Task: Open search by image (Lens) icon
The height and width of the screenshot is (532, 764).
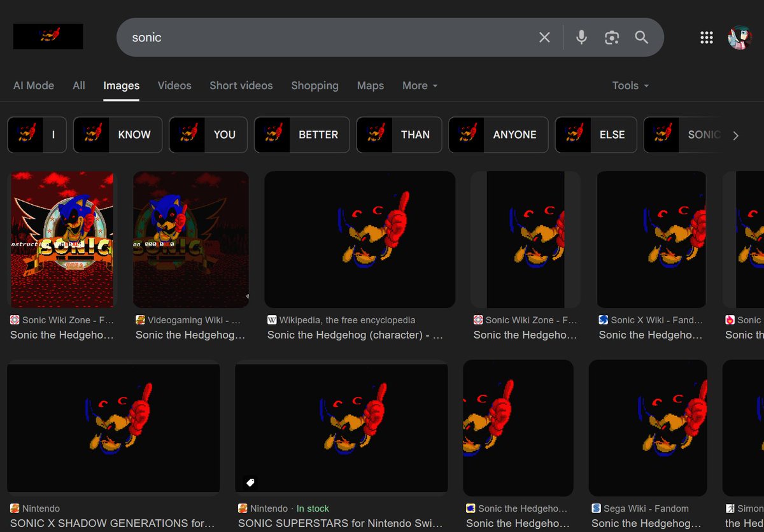Action: tap(612, 38)
